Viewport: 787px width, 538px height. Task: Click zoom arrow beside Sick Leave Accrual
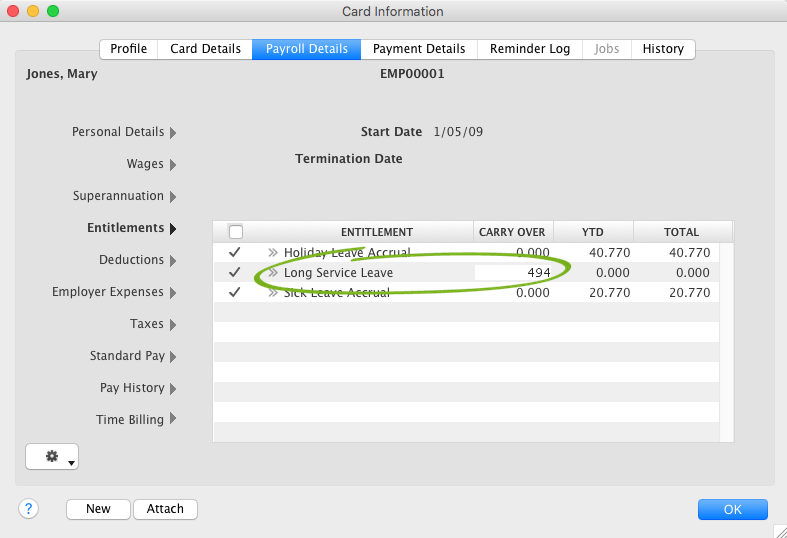pos(273,293)
